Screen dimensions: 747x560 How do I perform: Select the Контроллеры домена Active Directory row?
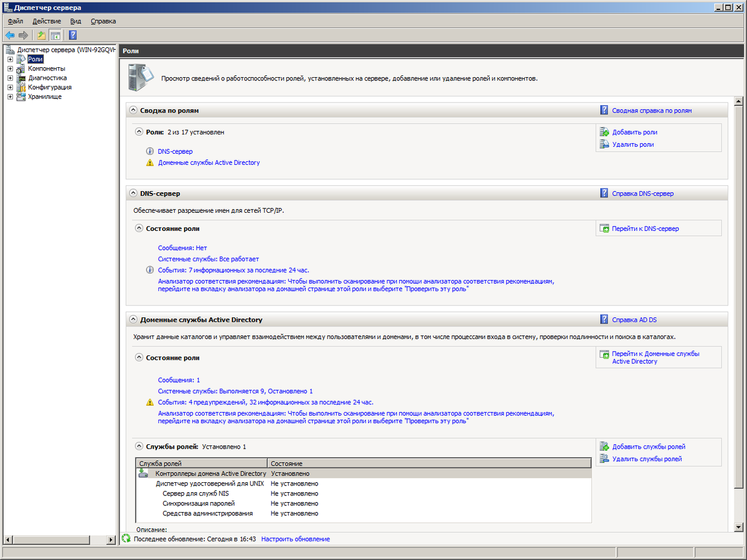pyautogui.click(x=363, y=474)
